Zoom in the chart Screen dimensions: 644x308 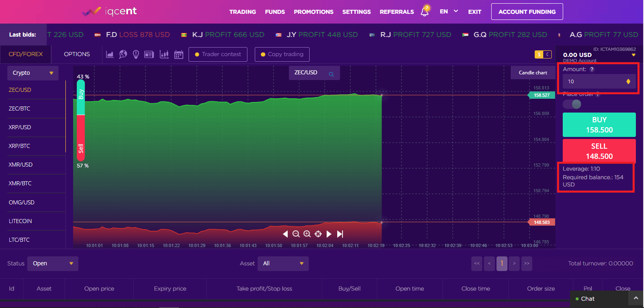pyautogui.click(x=307, y=234)
